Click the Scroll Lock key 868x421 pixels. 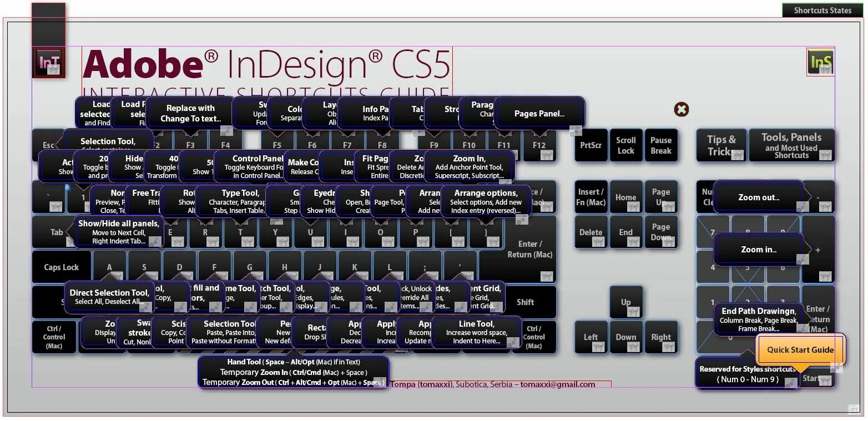coord(626,145)
